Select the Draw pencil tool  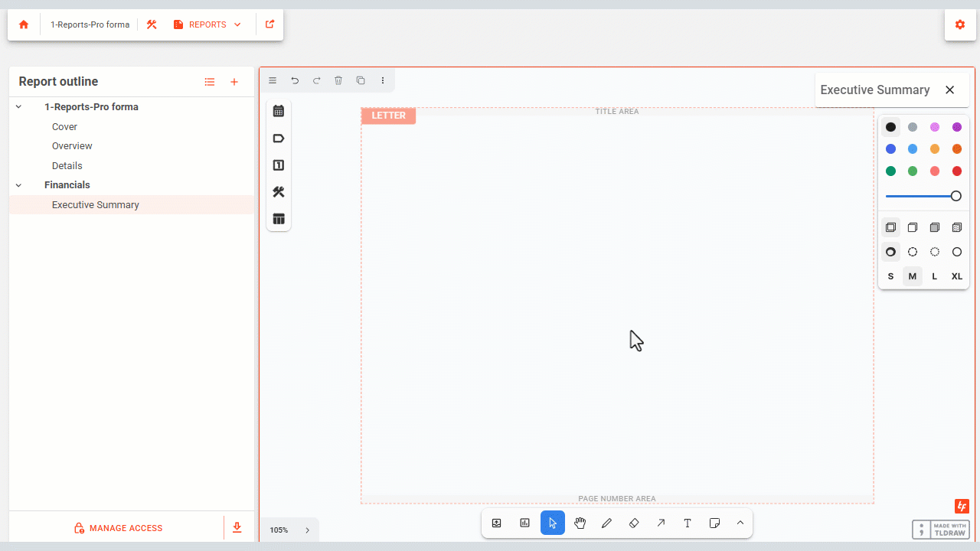[606, 523]
